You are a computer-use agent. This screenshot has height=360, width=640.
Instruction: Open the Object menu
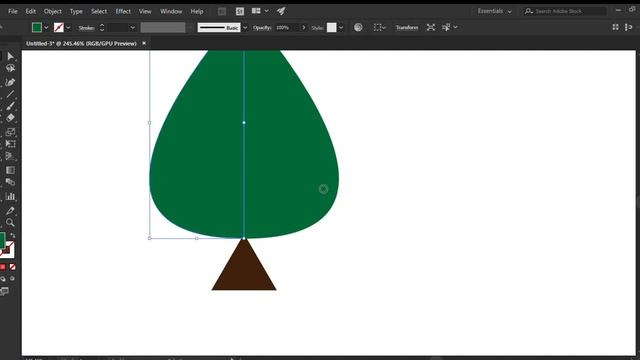click(53, 11)
